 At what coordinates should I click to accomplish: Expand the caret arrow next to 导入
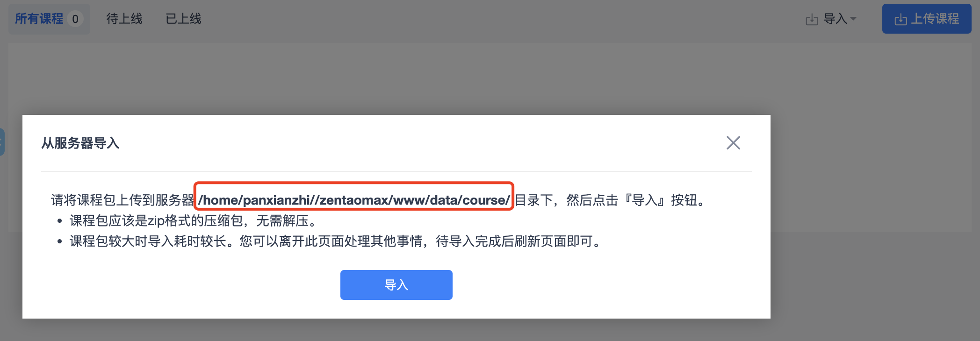point(853,19)
